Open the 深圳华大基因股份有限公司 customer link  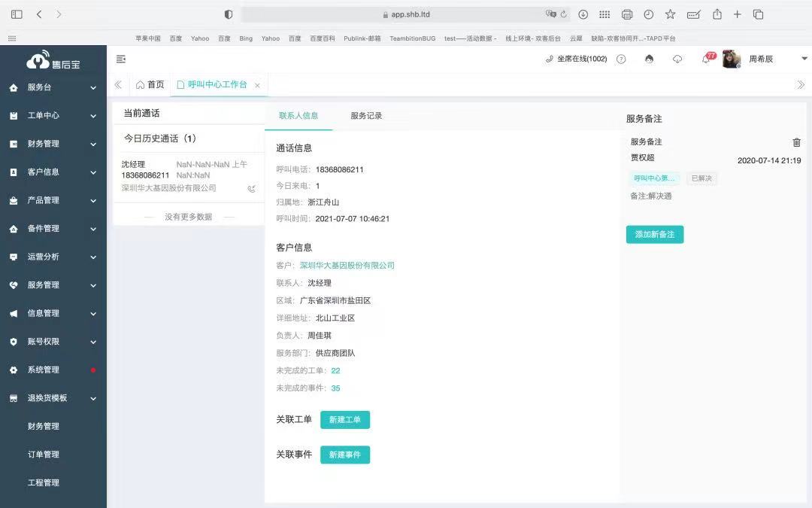point(347,266)
